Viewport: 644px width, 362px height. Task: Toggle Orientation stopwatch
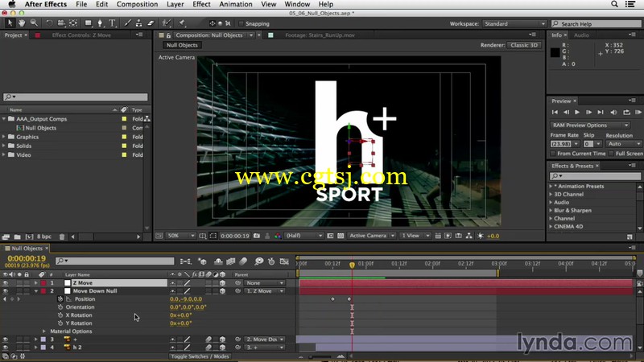pos(60,307)
